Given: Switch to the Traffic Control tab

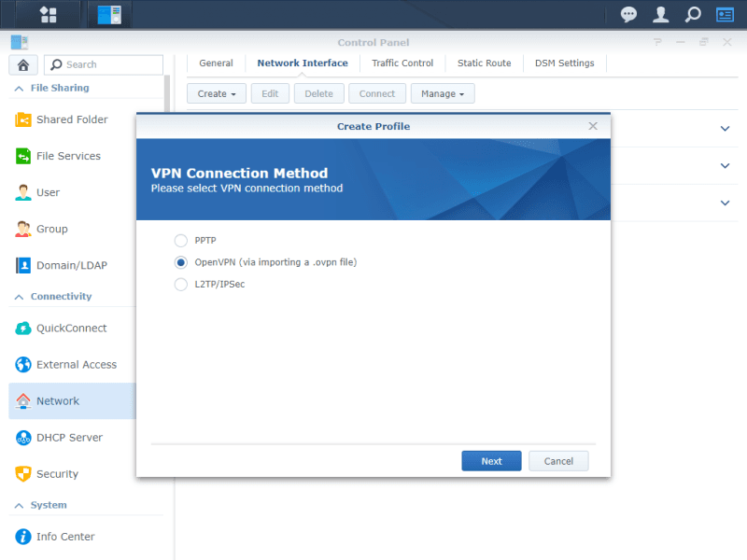Looking at the screenshot, I should tap(402, 63).
